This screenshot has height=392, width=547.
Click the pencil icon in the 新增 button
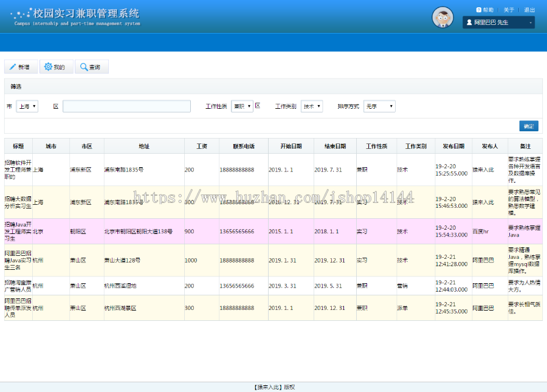pos(13,66)
